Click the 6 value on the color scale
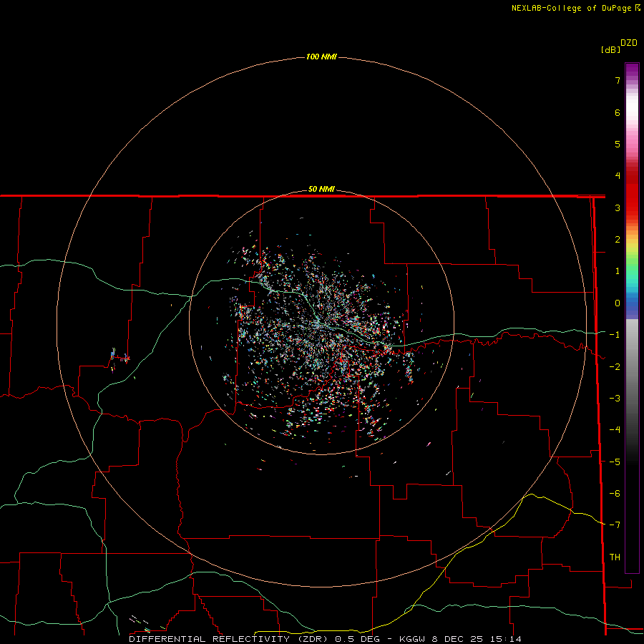 tap(618, 112)
